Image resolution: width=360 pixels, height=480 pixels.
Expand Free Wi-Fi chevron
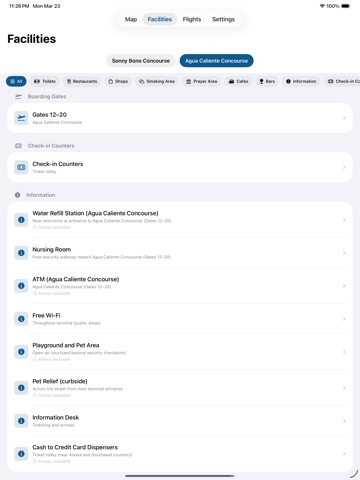(344, 319)
